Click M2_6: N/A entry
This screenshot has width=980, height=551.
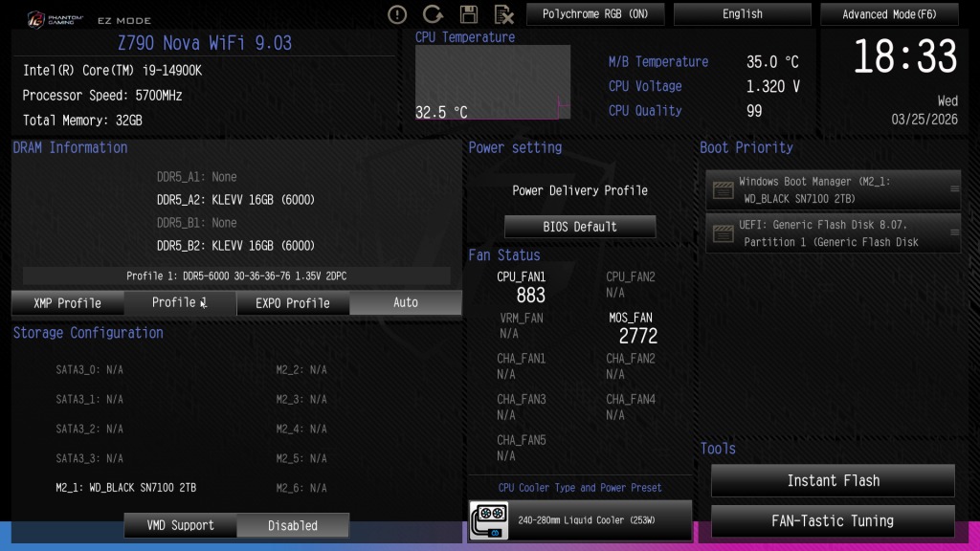point(301,488)
